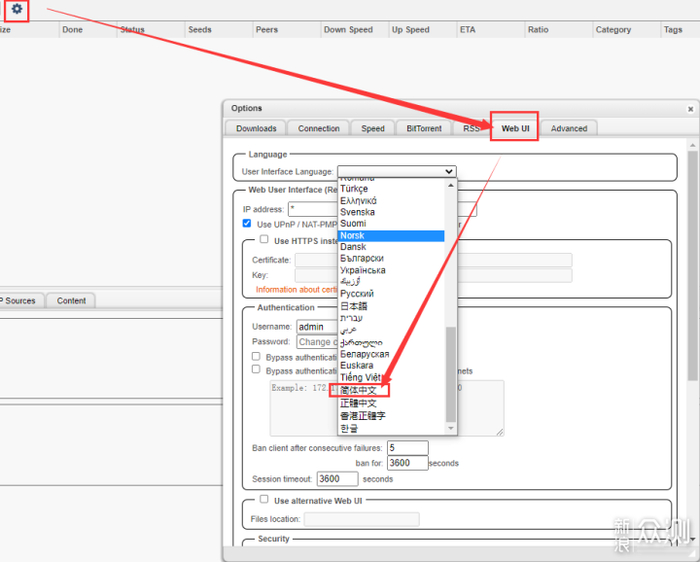Expand the User Interface Language dropdown
The width and height of the screenshot is (700, 562).
pos(397,171)
